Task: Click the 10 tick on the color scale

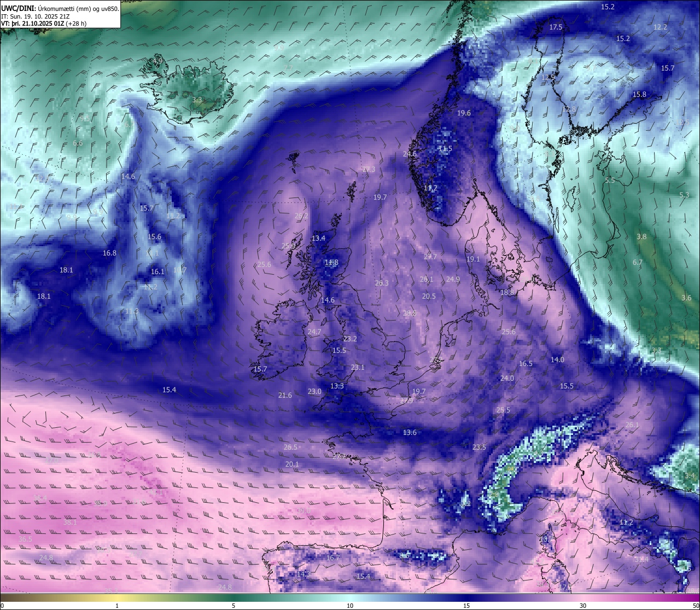Action: point(350,605)
